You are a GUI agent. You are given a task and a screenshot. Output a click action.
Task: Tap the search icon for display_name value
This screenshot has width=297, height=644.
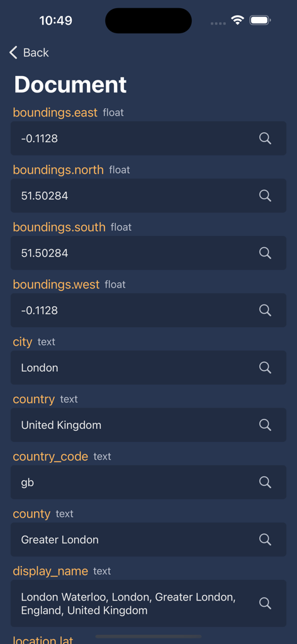265,603
